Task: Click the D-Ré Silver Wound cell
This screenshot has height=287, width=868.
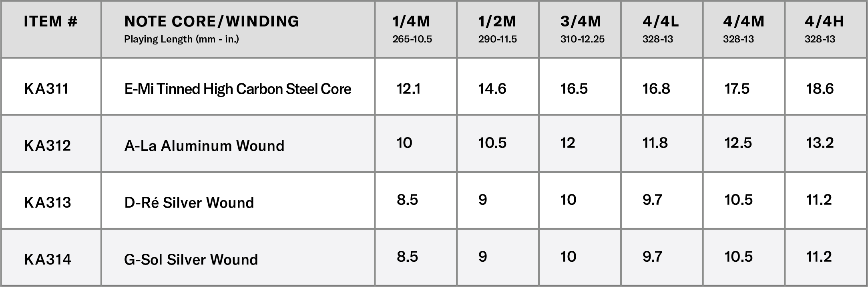Action: click(189, 202)
